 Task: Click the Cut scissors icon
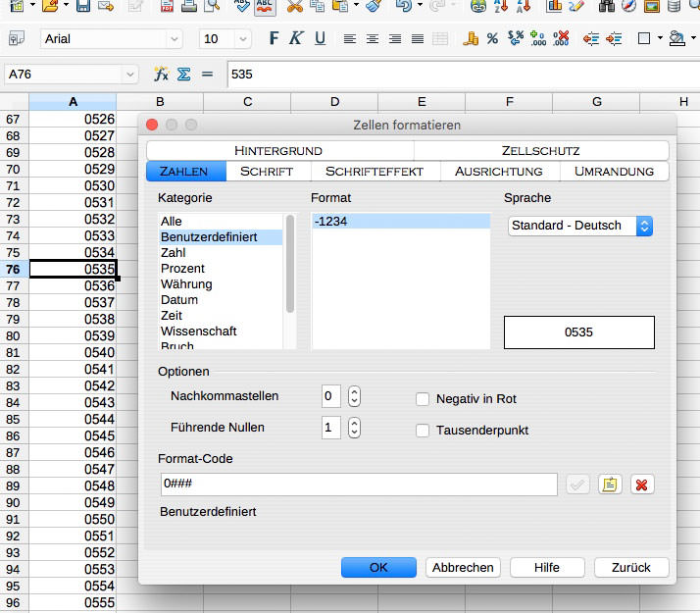295,5
